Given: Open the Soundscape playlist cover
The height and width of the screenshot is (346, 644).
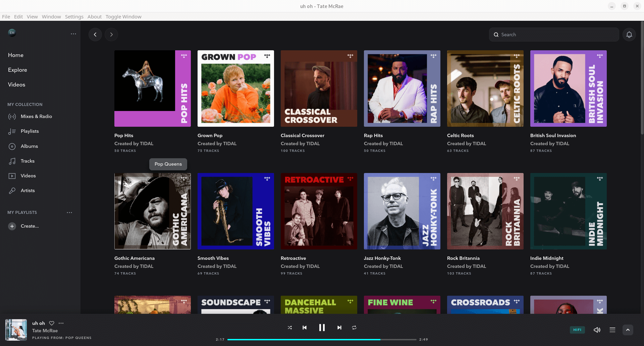Looking at the screenshot, I should (x=236, y=305).
